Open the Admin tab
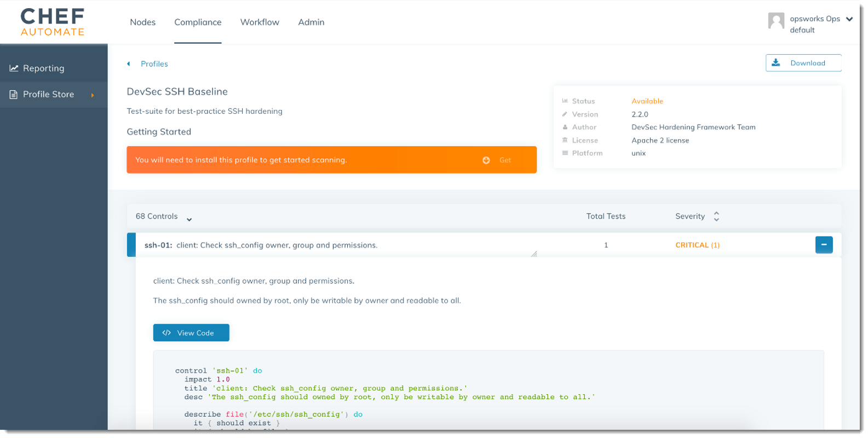Image resolution: width=868 pixels, height=438 pixels. point(311,22)
